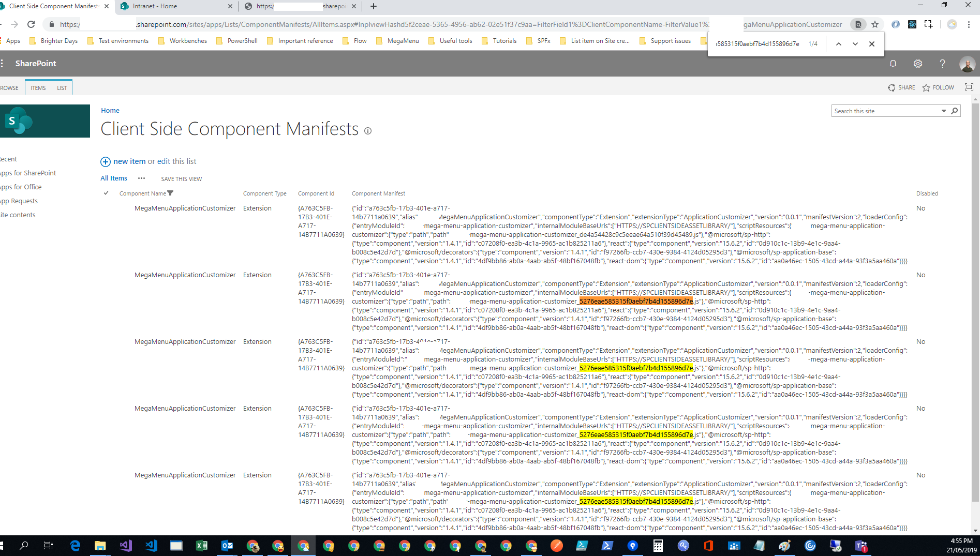980x556 pixels.
Task: Click the search magnifier icon
Action: click(955, 111)
